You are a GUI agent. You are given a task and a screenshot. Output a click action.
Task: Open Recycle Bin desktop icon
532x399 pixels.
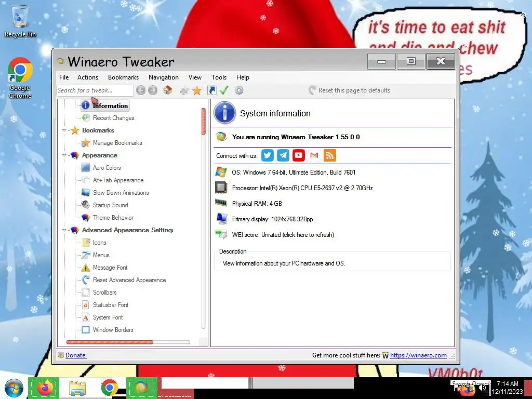coord(20,21)
